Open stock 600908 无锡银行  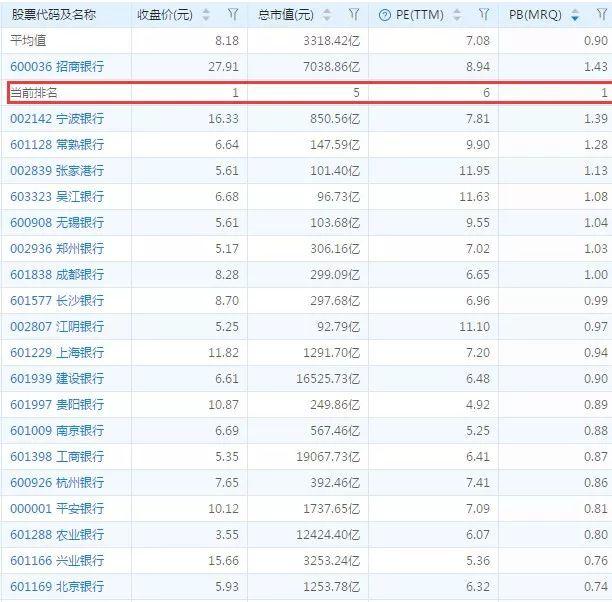click(57, 223)
